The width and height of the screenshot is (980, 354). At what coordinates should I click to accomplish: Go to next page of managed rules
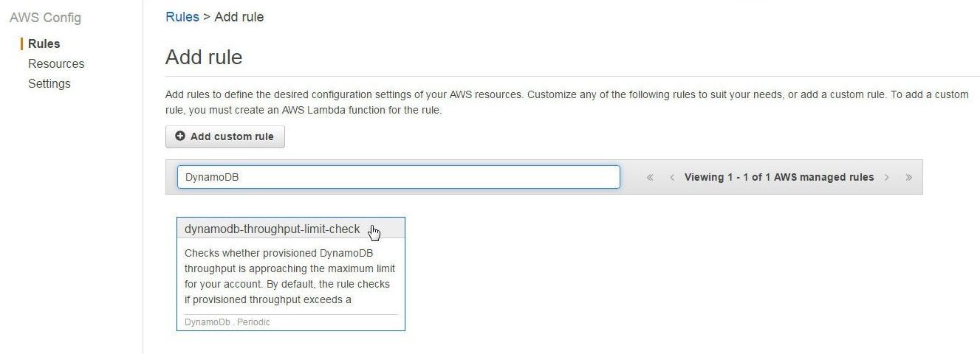coord(886,177)
